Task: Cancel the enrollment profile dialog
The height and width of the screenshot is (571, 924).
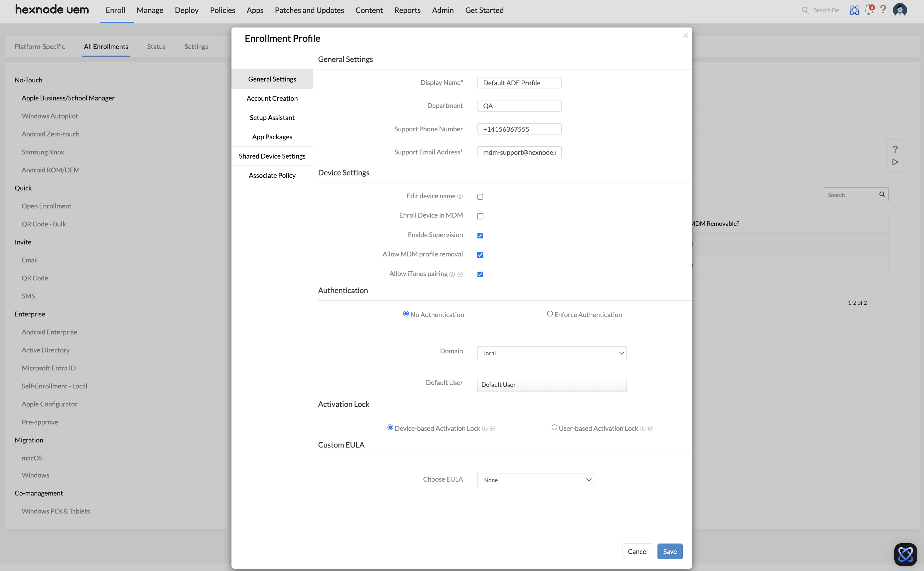Action: [637, 551]
